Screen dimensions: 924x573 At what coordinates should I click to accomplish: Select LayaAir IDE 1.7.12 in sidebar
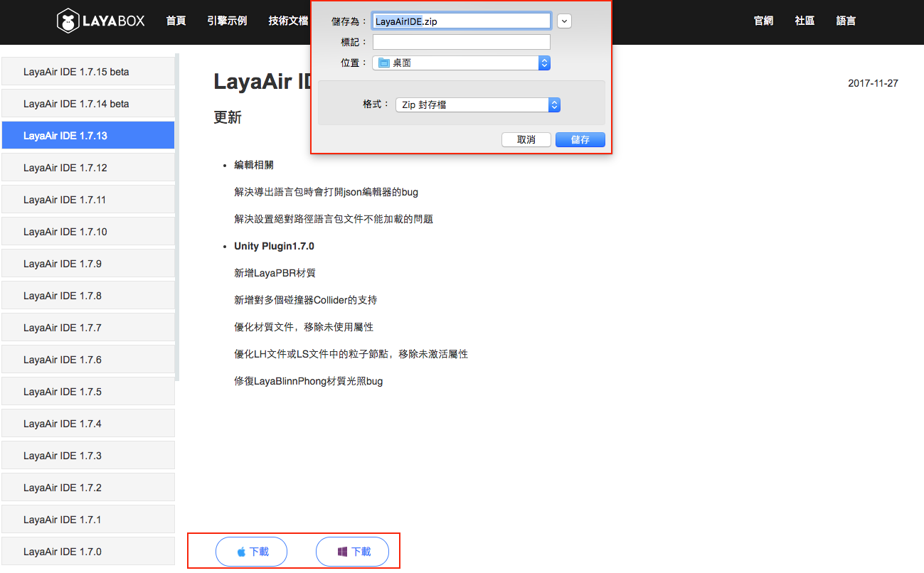point(88,168)
